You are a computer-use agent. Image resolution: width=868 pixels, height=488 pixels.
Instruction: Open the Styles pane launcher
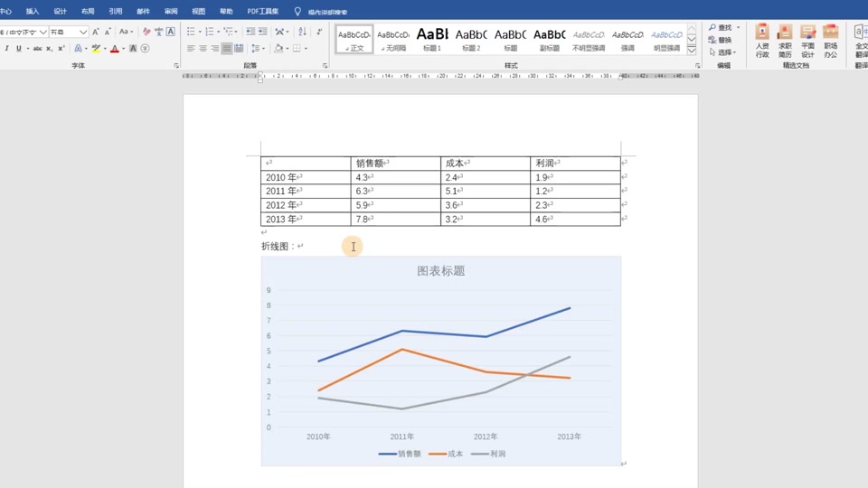coord(697,66)
